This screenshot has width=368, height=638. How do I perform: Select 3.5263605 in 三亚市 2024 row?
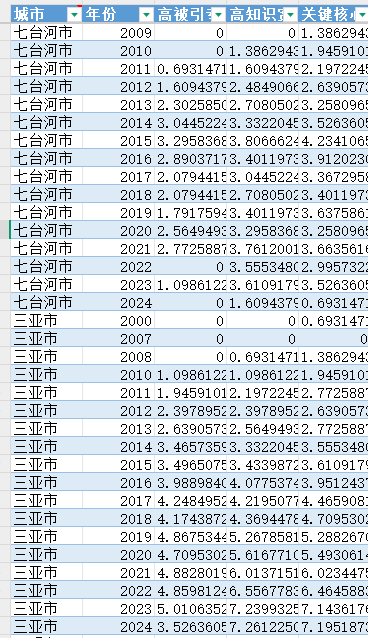[x=191, y=624]
